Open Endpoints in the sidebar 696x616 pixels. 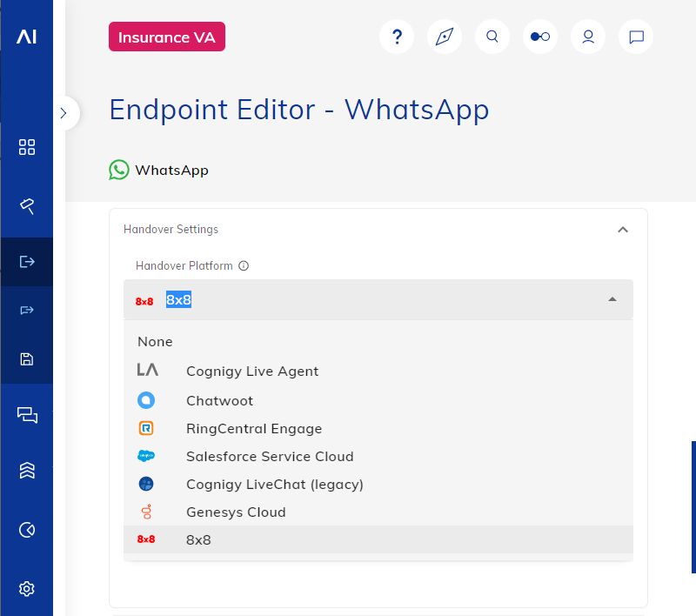click(x=27, y=261)
